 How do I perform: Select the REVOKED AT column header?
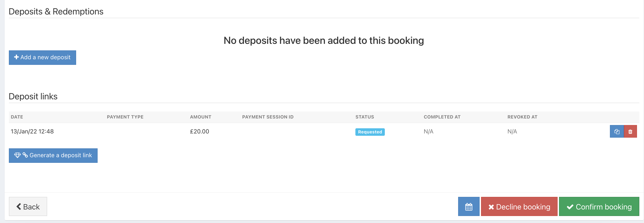click(x=522, y=117)
